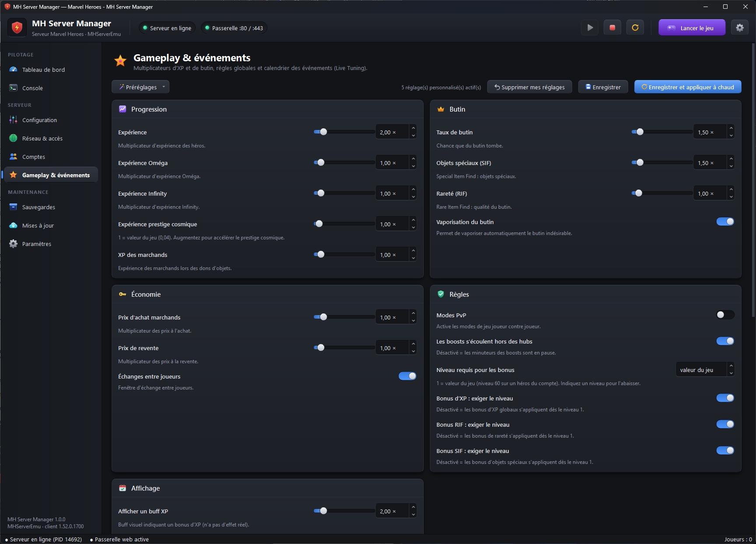Go to the Console page

(x=51, y=88)
